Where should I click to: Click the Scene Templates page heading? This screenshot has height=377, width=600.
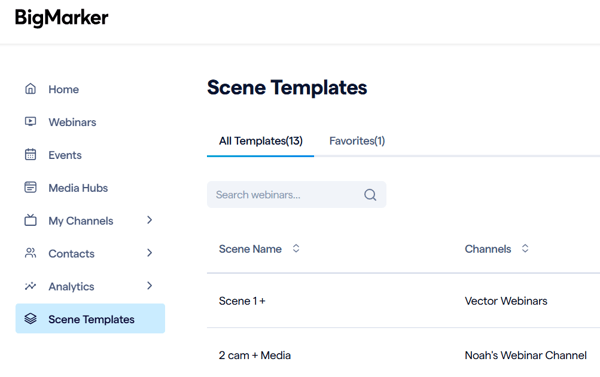287,88
